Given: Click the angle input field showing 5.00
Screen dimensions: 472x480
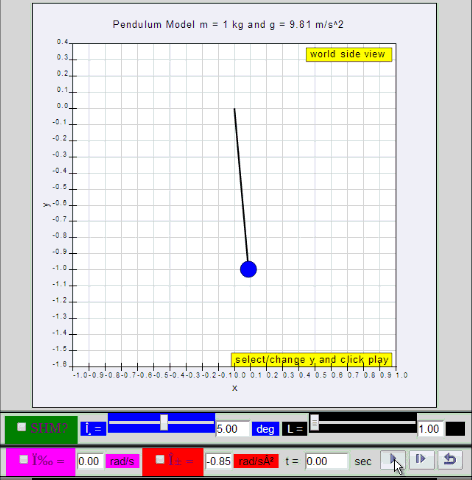Looking at the screenshot, I should point(233,429).
